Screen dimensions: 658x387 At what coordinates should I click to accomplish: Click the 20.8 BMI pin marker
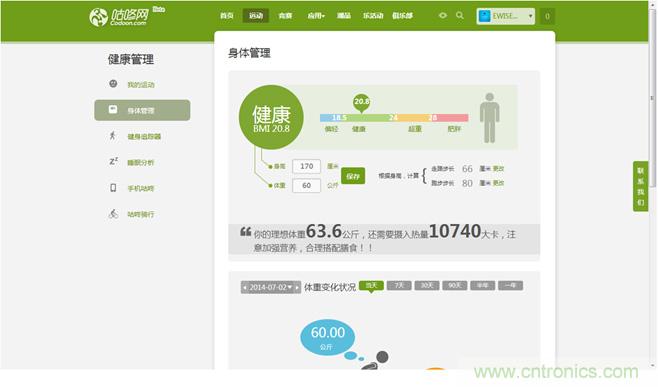coord(361,103)
